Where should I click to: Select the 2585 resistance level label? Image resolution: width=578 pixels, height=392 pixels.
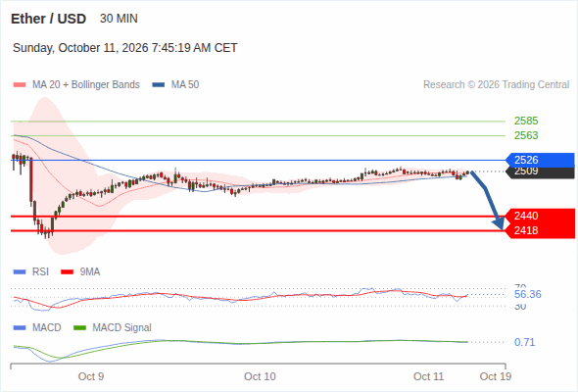526,121
